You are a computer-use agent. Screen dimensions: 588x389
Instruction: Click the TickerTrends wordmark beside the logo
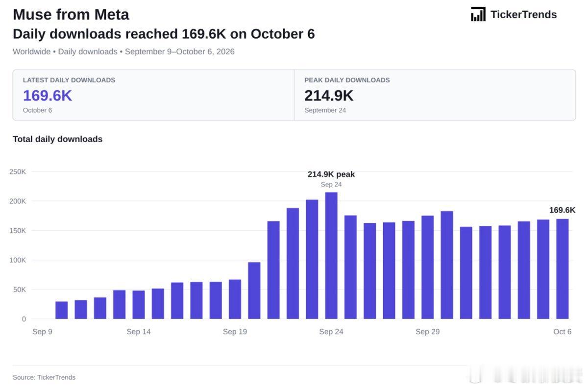coord(524,15)
